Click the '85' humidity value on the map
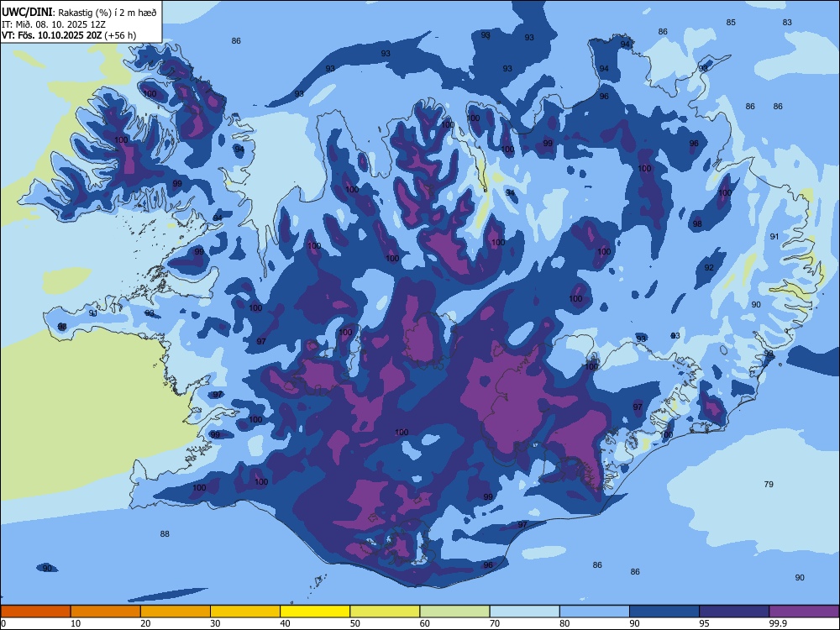The height and width of the screenshot is (630, 840). click(x=731, y=23)
